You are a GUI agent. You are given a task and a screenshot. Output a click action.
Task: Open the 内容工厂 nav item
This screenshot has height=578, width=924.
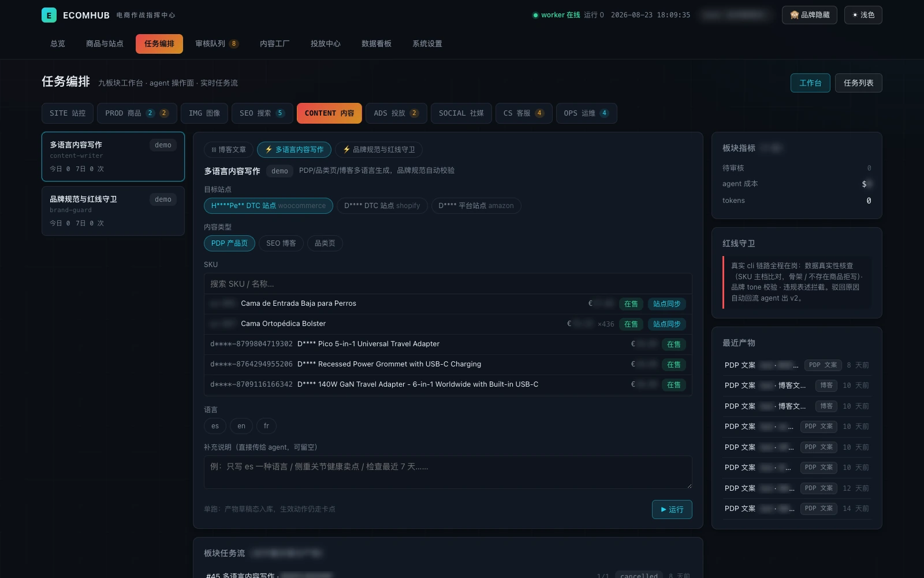(274, 44)
